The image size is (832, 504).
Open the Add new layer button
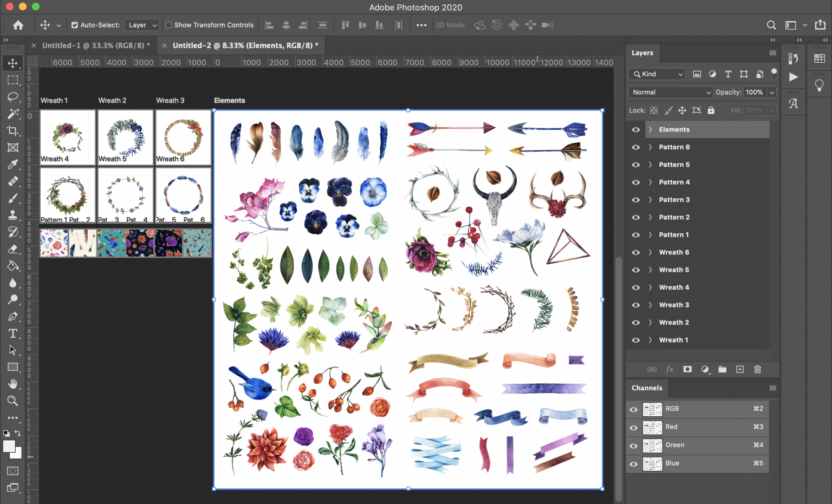click(740, 369)
